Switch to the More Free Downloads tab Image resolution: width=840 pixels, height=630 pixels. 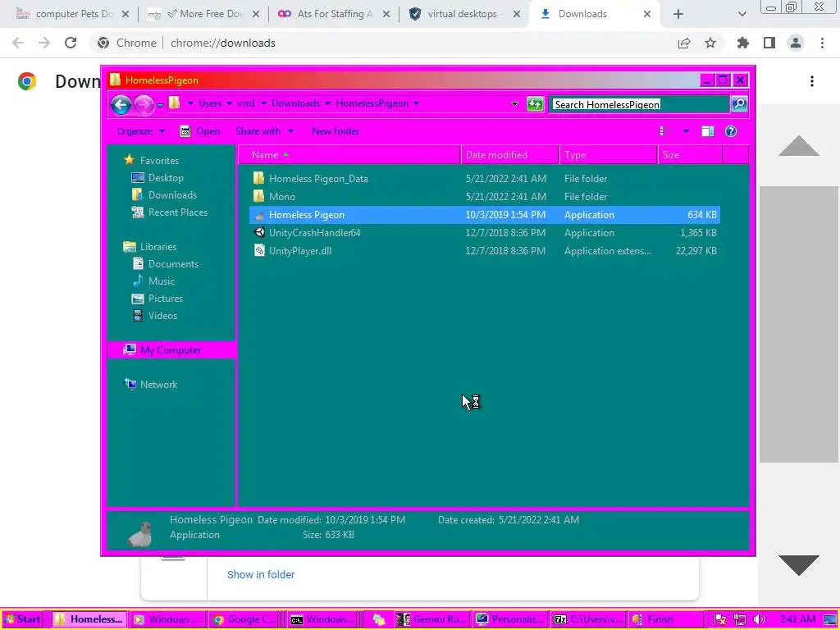click(x=203, y=14)
